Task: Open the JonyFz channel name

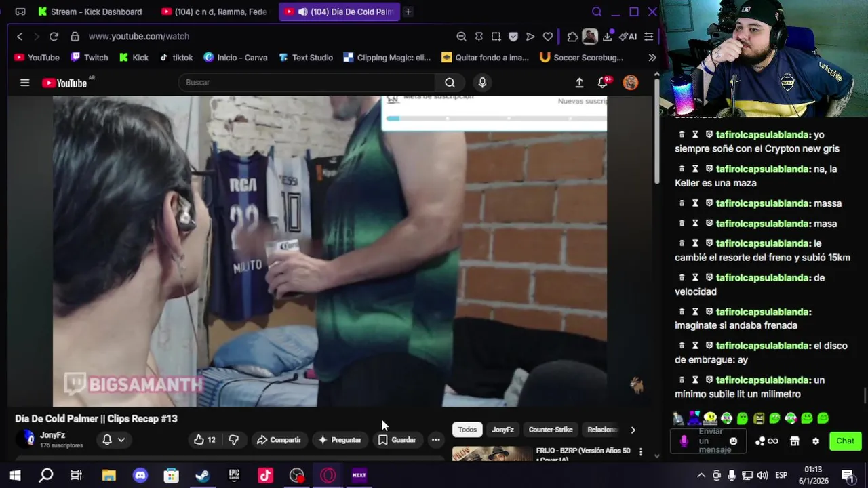Action: [52, 435]
